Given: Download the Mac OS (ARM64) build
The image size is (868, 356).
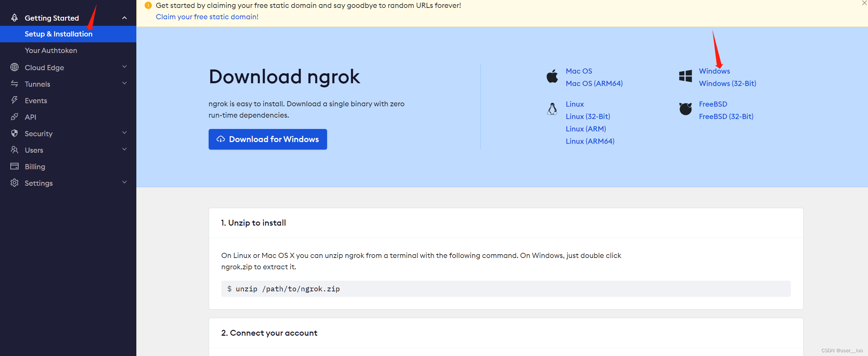Looking at the screenshot, I should point(594,84).
